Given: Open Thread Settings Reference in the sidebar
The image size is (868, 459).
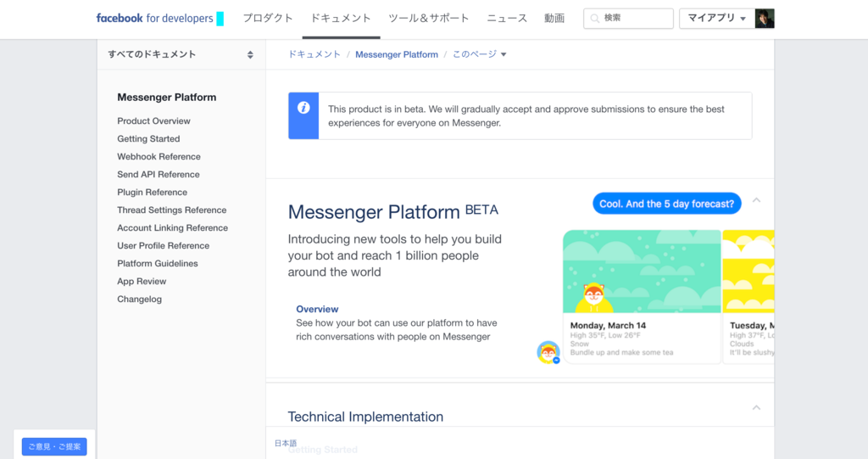Looking at the screenshot, I should pos(171,210).
